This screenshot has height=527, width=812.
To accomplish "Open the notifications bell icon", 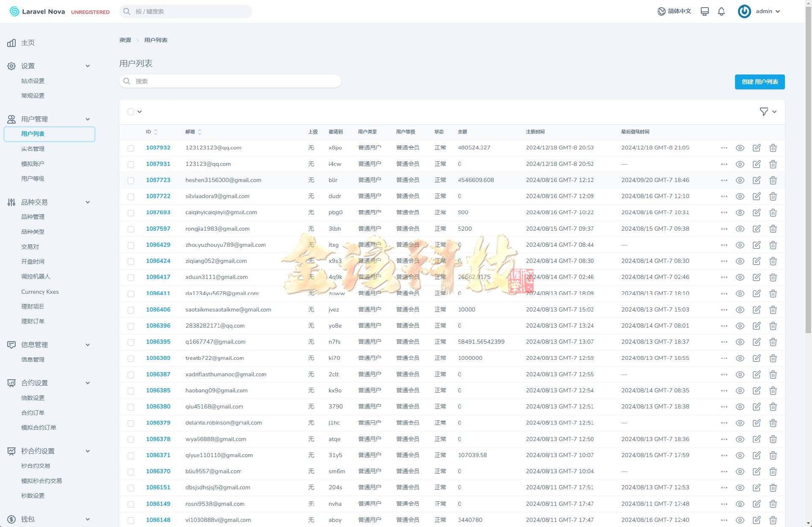I will click(721, 11).
